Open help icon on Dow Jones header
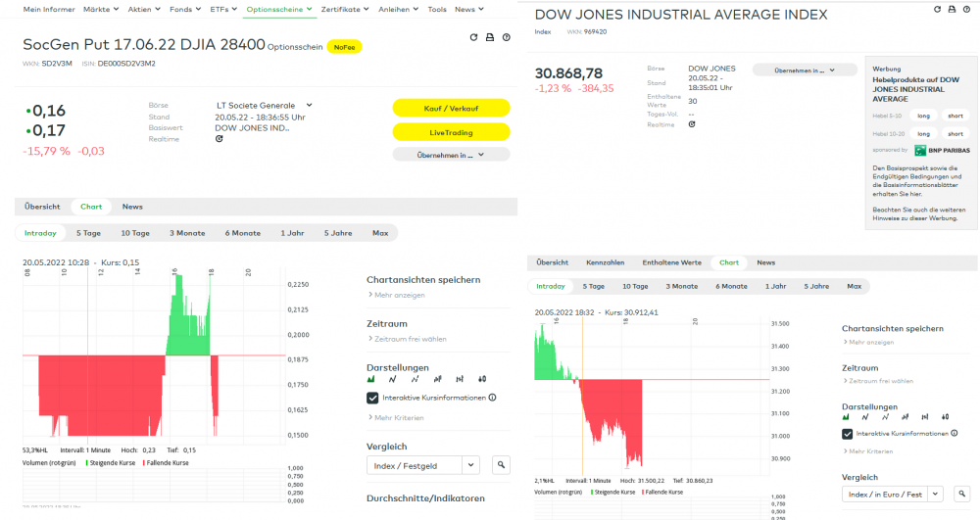This screenshot has width=980, height=520. [x=967, y=10]
